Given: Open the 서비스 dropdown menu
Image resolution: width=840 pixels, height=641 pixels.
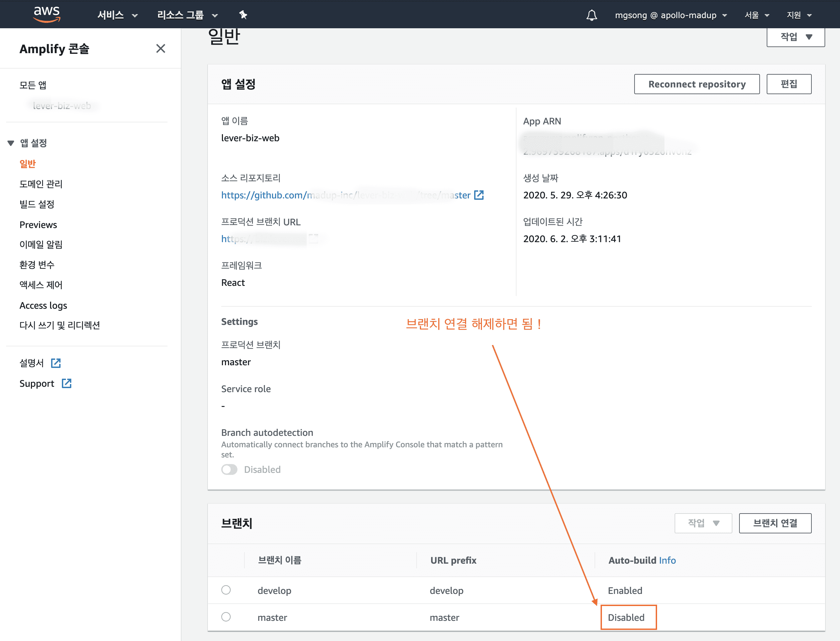Looking at the screenshot, I should point(117,15).
